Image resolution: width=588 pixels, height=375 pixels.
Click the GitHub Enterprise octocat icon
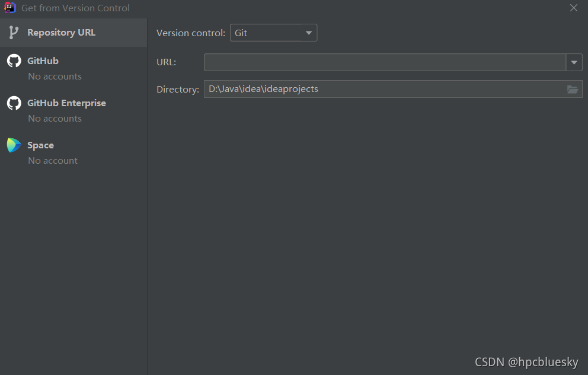click(14, 103)
